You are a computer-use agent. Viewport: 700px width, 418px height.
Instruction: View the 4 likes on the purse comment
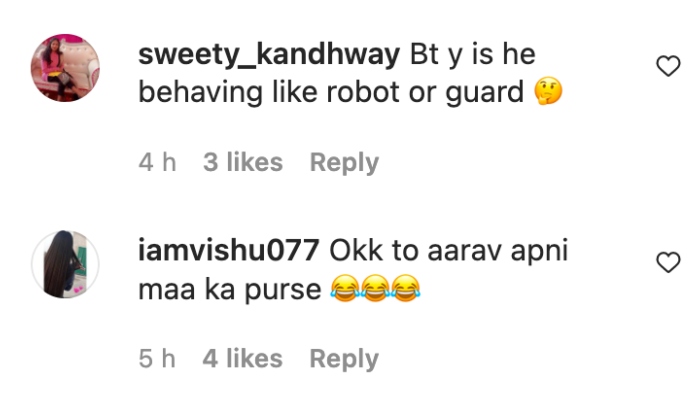[242, 358]
